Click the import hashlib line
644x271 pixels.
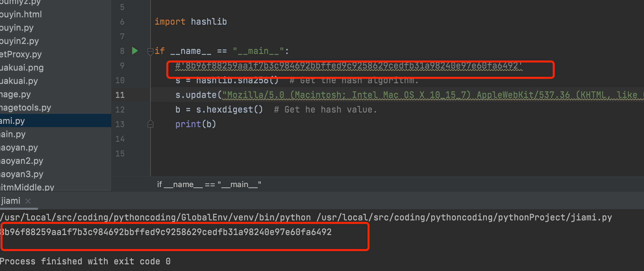191,22
